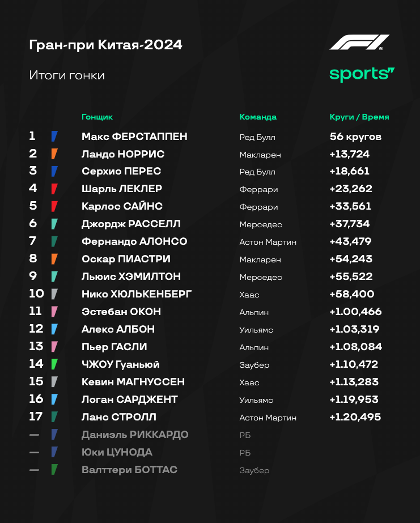Click Zhou's green Sauber team flag
The image size is (420, 523).
coord(54,364)
